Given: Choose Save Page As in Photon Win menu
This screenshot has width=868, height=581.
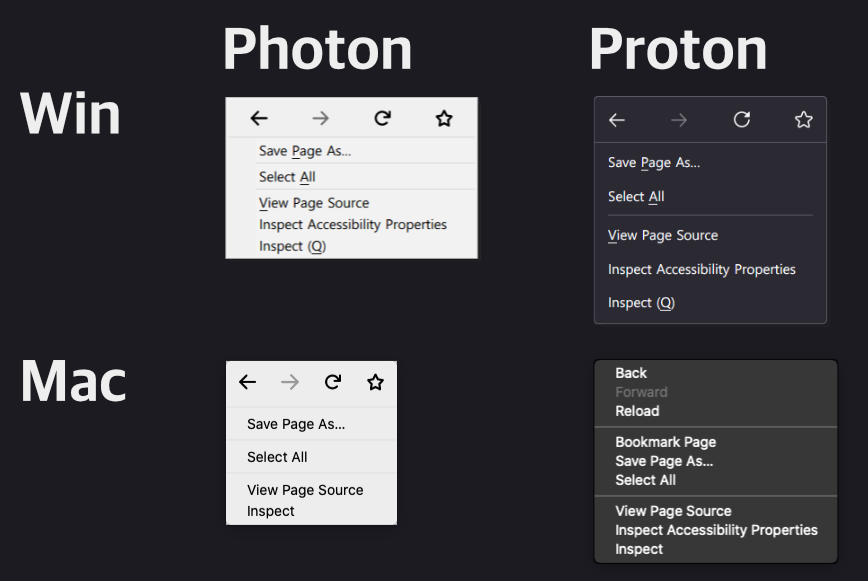Looking at the screenshot, I should (305, 152).
